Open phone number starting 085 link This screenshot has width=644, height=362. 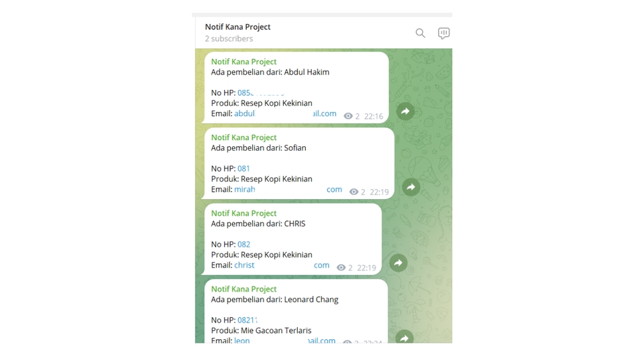click(x=261, y=93)
